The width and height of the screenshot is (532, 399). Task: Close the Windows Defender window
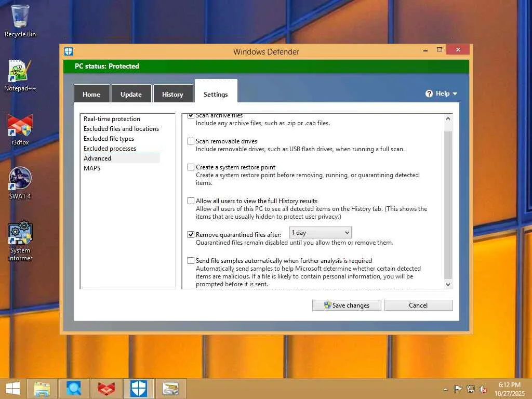click(x=458, y=49)
